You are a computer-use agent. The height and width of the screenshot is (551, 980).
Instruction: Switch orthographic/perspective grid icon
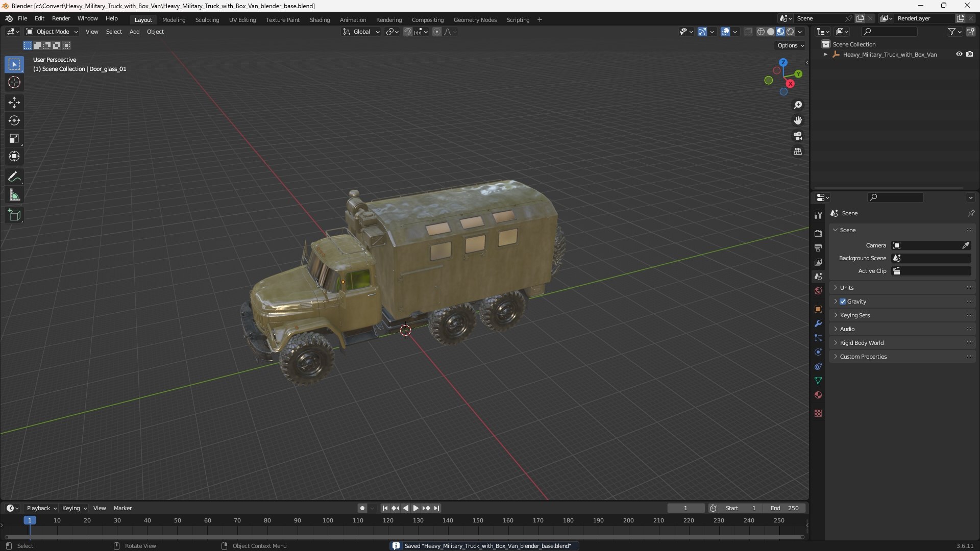(798, 152)
